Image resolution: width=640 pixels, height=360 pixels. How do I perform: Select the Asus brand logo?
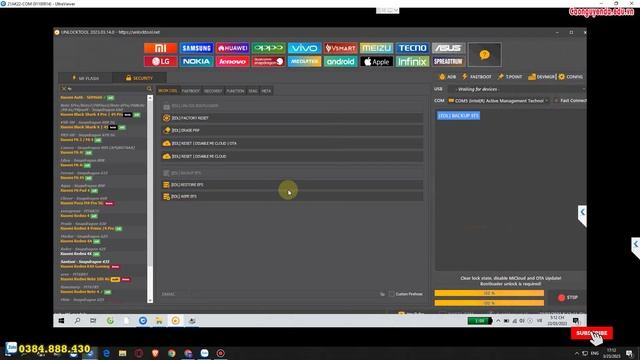(448, 48)
